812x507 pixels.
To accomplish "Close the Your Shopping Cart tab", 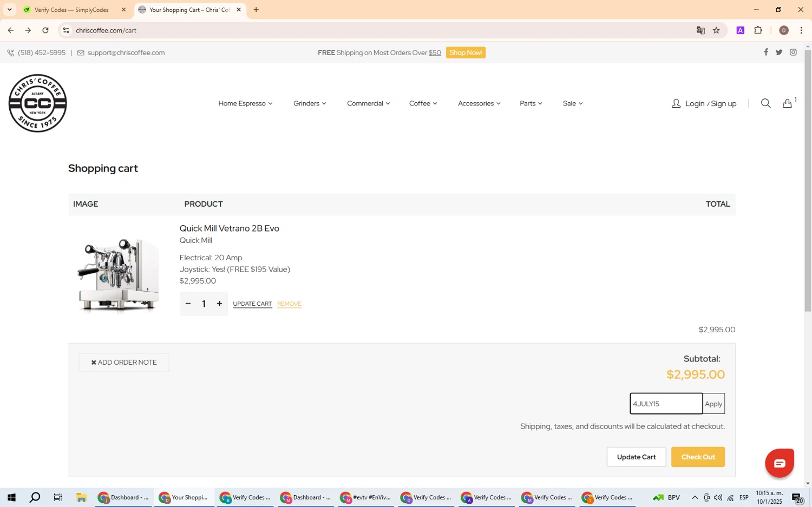I will 239,10.
